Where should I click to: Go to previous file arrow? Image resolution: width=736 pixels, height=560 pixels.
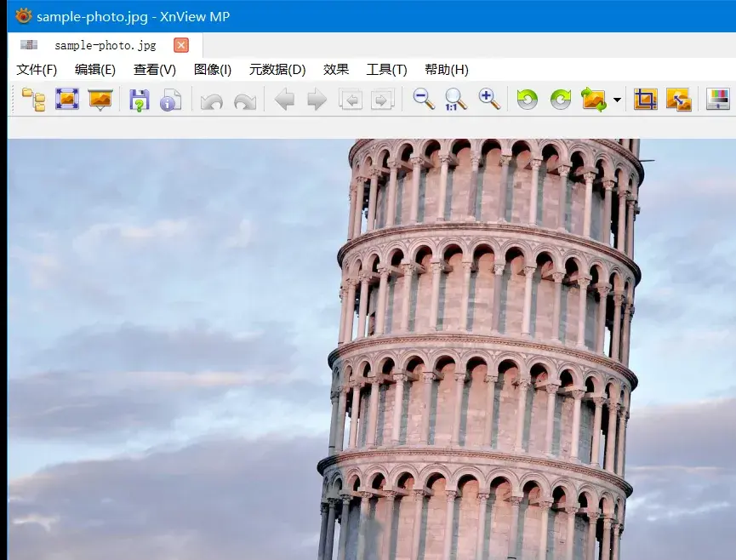click(284, 100)
